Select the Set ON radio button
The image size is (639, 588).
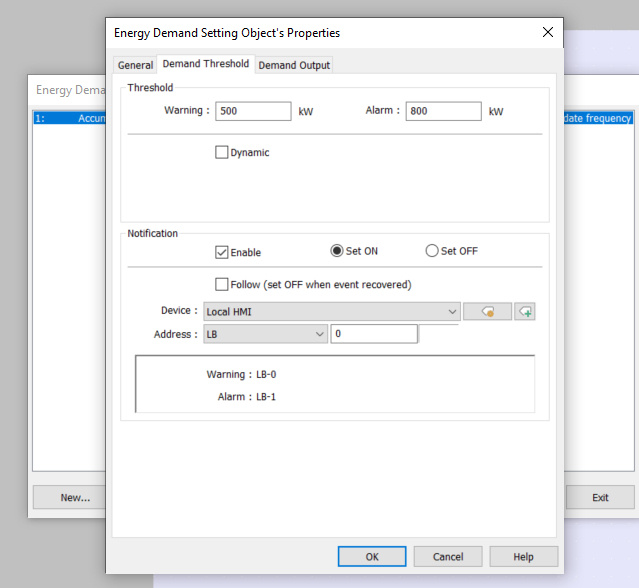(x=337, y=251)
